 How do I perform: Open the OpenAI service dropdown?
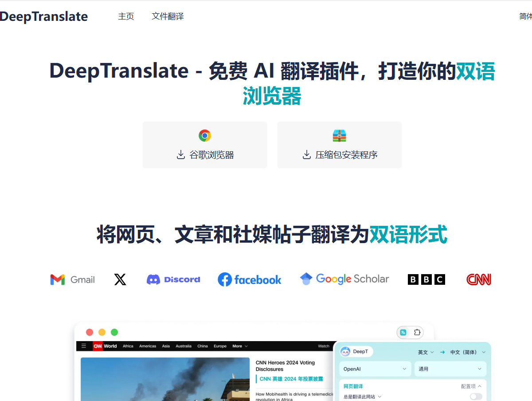click(x=376, y=369)
